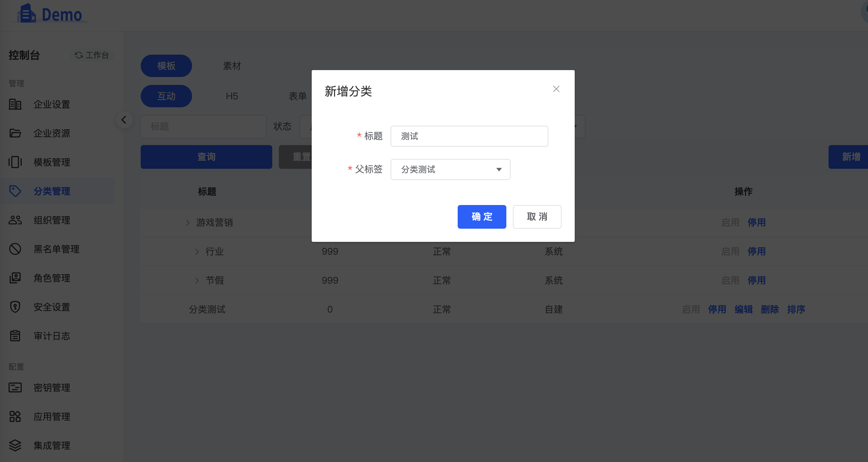This screenshot has height=462, width=868.
Task: Click the 组织管理 people icon
Action: [x=15, y=220]
